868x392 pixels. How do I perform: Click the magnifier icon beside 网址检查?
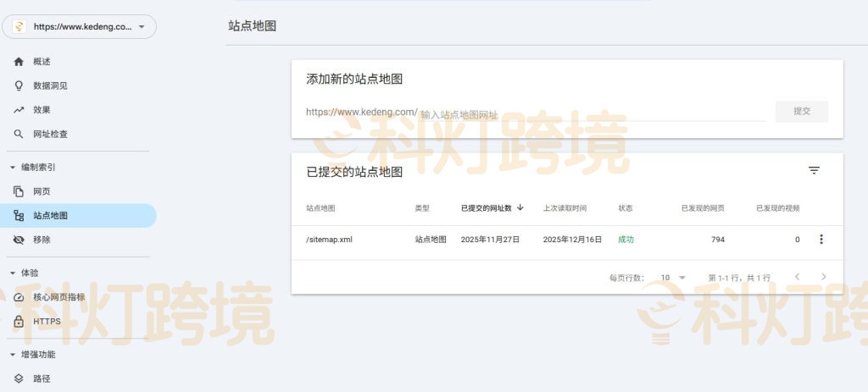(x=19, y=134)
